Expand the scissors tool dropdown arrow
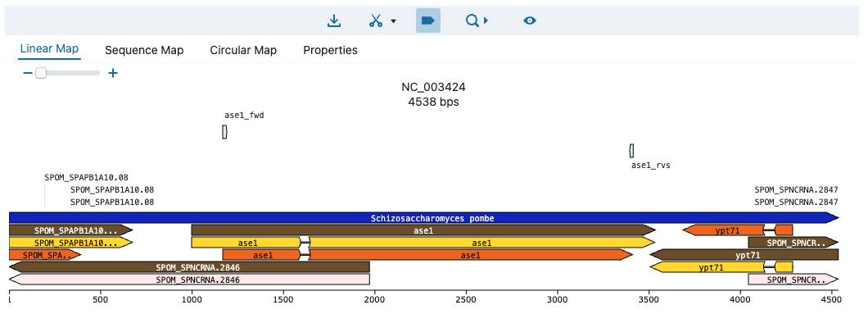Screen dimensions: 868x323 [393, 21]
